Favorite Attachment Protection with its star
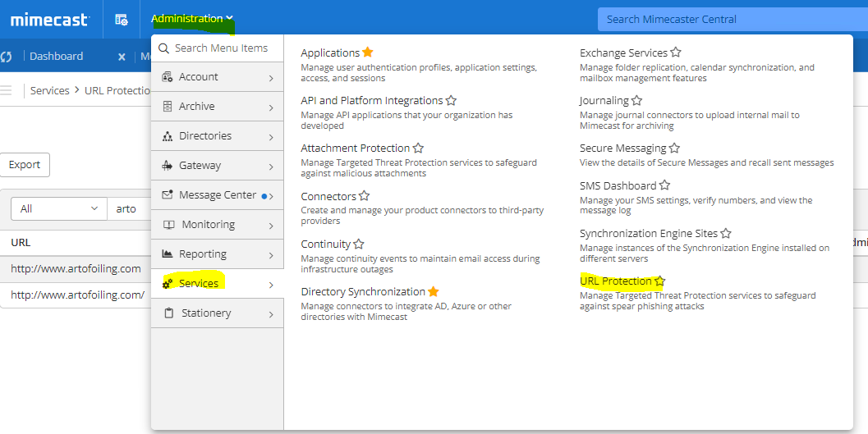 click(419, 148)
